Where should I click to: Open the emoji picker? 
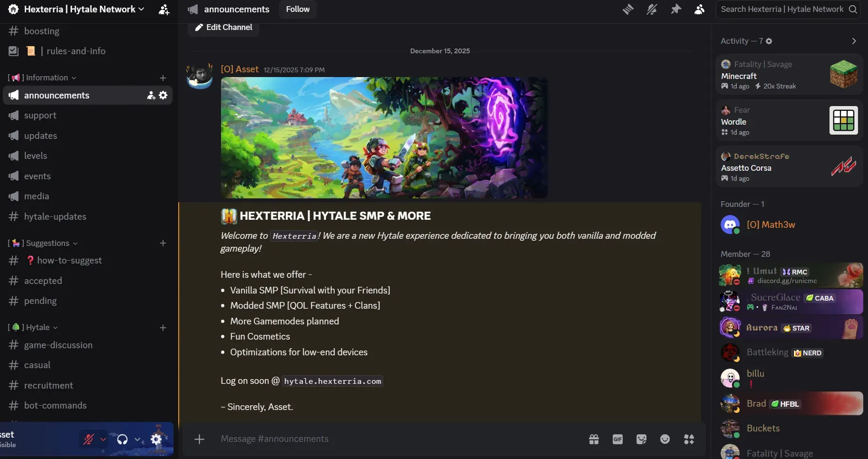click(665, 439)
